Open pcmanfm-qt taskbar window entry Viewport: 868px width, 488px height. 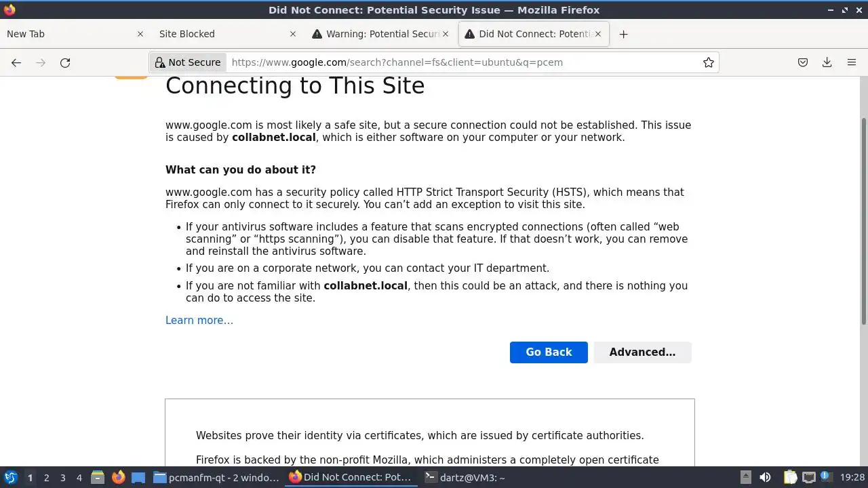(217, 477)
